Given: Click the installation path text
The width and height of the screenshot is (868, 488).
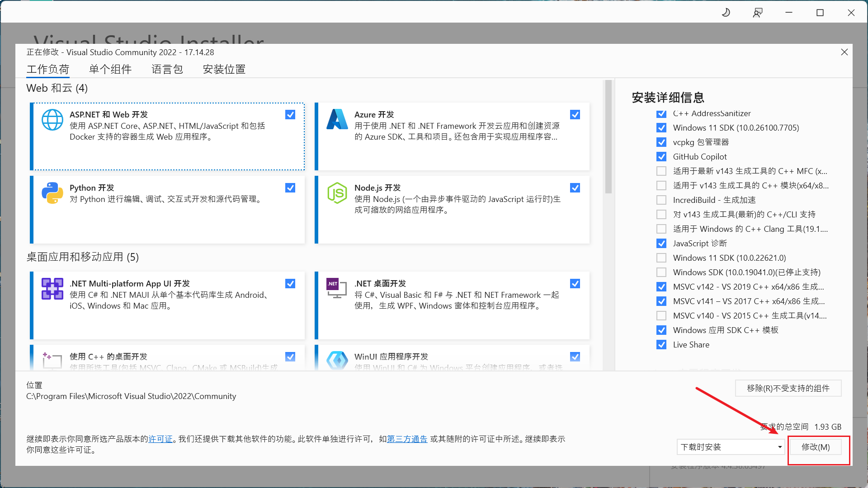Looking at the screenshot, I should (131, 396).
